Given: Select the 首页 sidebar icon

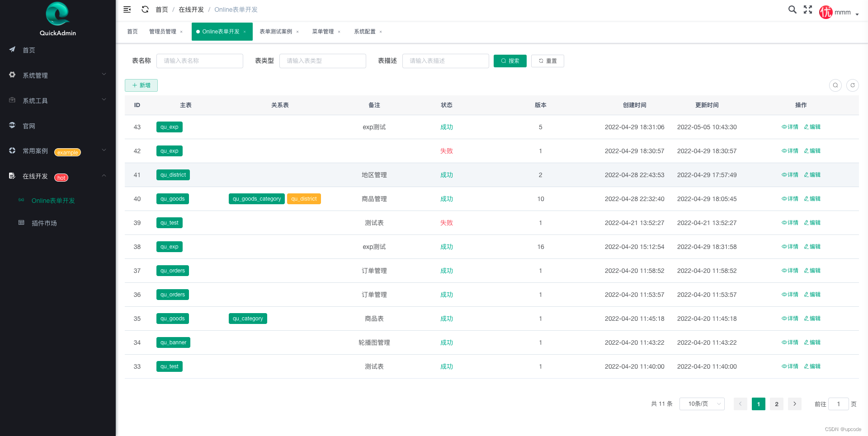Looking at the screenshot, I should [12, 50].
